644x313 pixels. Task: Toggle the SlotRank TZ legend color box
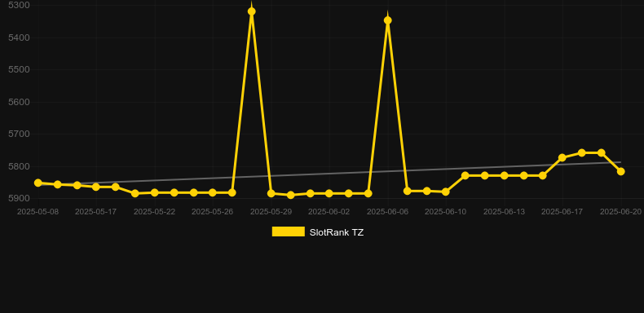click(x=289, y=231)
